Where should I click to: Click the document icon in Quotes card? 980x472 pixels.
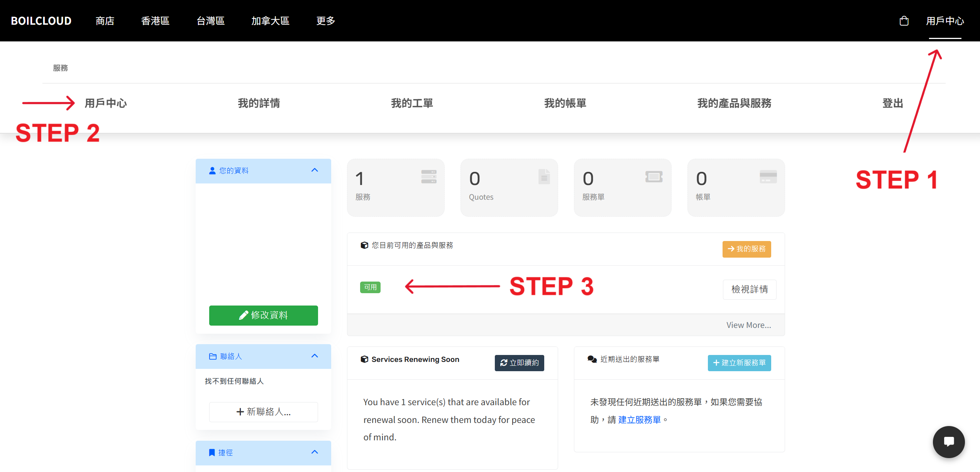(544, 177)
